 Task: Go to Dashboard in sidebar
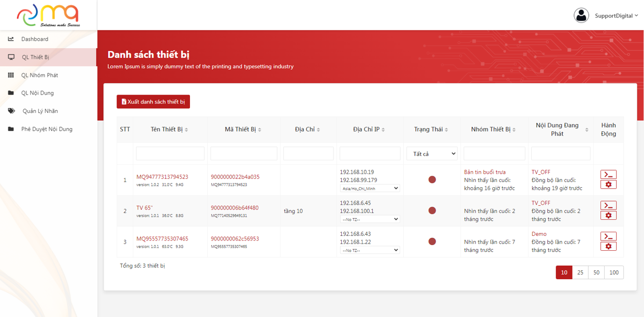click(x=35, y=39)
